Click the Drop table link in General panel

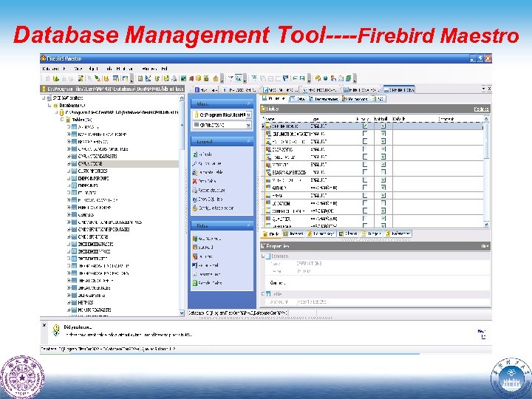coord(207,181)
